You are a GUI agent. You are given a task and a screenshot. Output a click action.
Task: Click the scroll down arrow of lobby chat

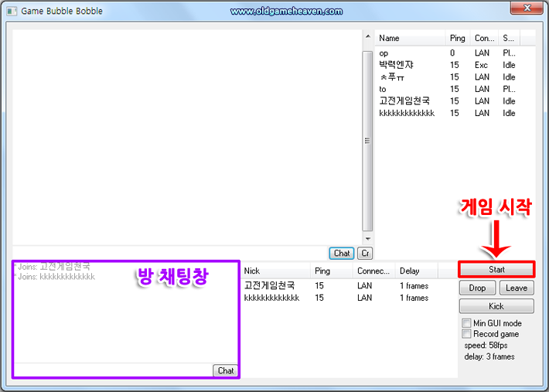367,239
